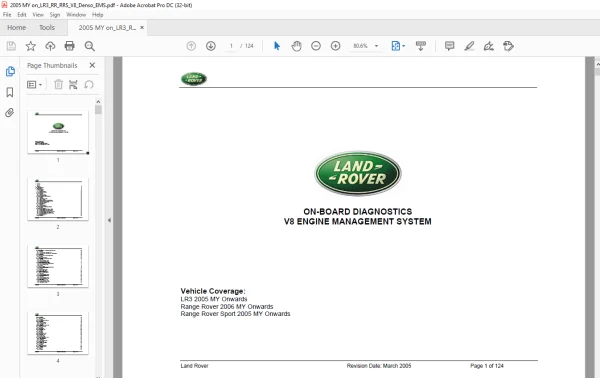Screen dimensions: 600x378
Task: Open the View menu
Action: click(38, 15)
